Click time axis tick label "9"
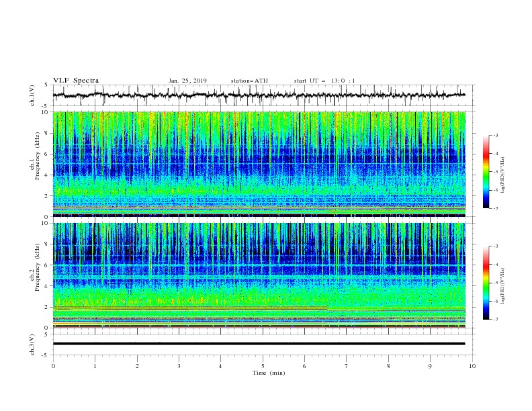Image resolution: width=532 pixels, height=411 pixels. point(430,366)
